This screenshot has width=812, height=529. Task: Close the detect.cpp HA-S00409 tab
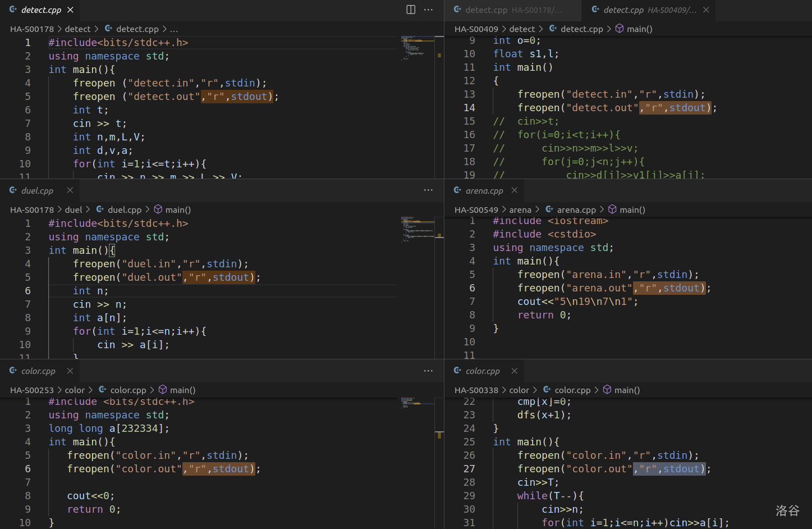706,10
